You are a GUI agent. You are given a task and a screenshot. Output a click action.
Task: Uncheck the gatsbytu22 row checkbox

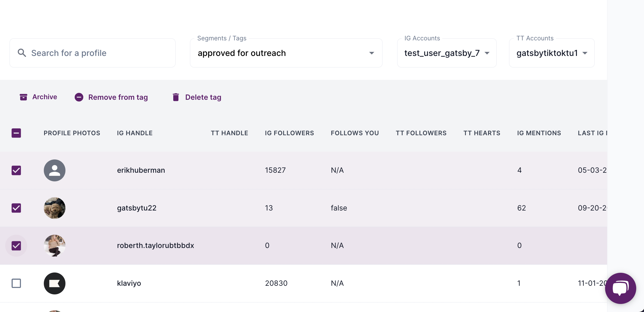(16, 208)
